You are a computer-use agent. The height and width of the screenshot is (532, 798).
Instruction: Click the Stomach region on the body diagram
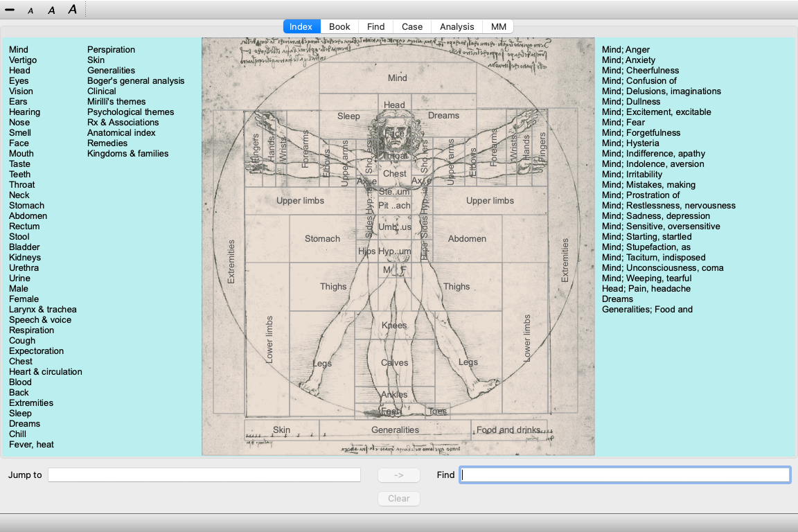322,239
